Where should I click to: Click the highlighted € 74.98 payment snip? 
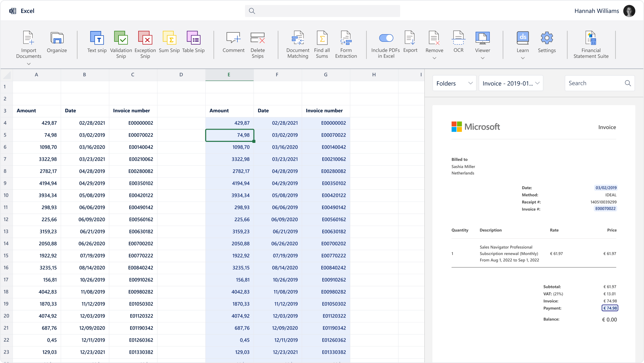click(x=610, y=308)
